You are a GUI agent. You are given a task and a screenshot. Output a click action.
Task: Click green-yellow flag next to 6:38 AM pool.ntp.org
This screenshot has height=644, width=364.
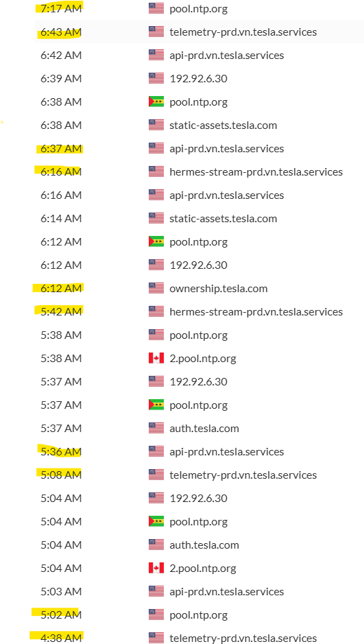coord(156,102)
